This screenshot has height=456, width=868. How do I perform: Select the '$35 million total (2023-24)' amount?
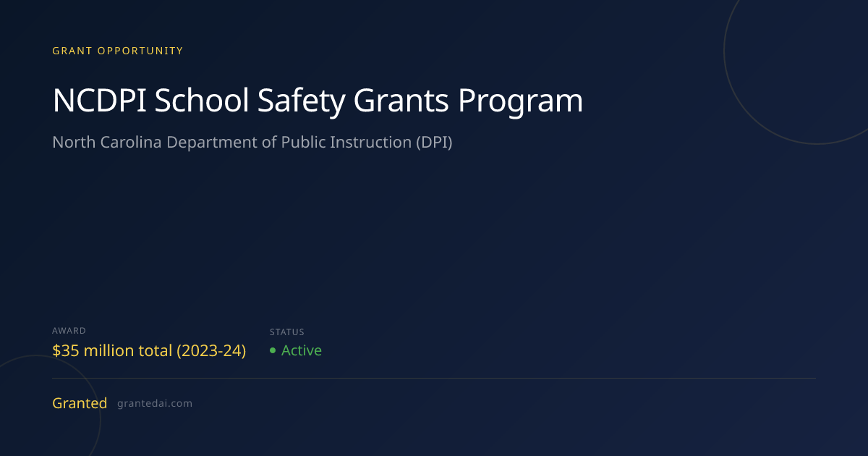pos(149,351)
